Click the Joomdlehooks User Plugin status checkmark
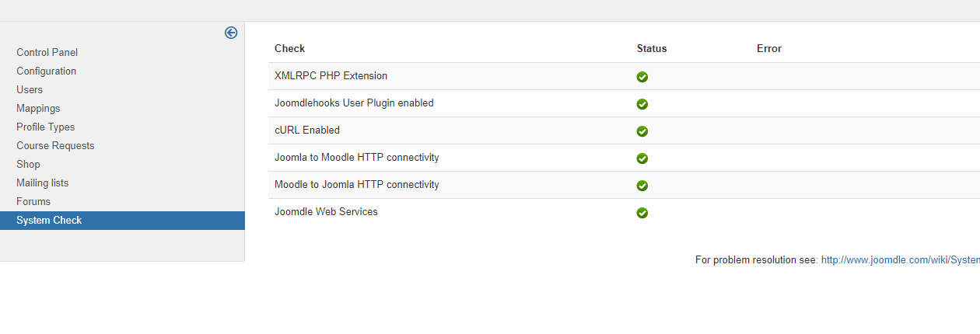The height and width of the screenshot is (334, 980). (x=642, y=104)
